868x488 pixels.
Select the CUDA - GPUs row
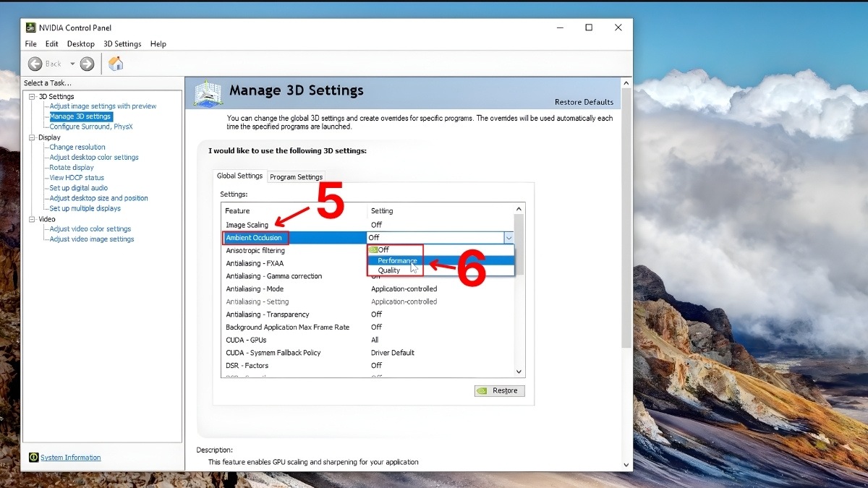point(367,340)
